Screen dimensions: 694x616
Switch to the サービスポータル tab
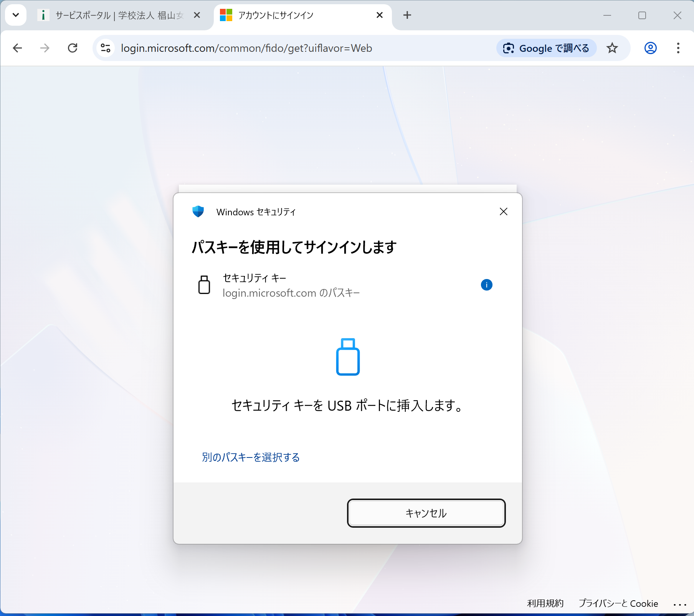(x=115, y=15)
